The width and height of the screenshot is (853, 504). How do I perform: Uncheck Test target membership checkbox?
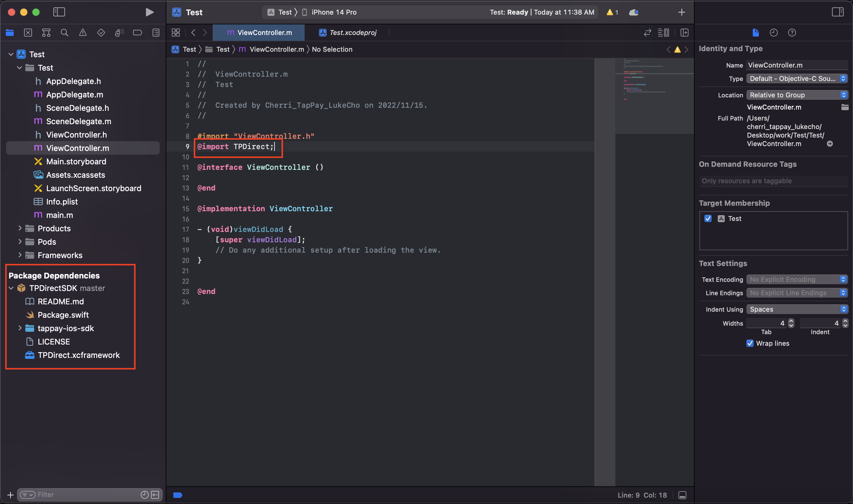tap(708, 219)
